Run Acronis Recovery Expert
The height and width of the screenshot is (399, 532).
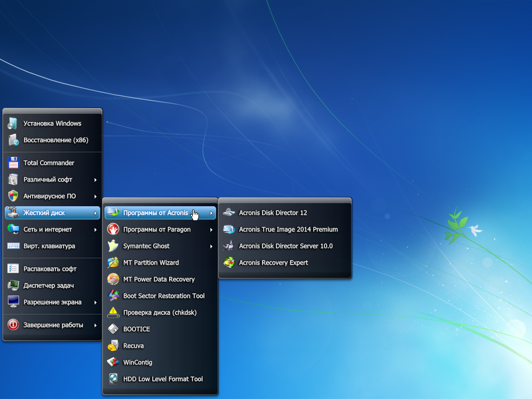285,262
